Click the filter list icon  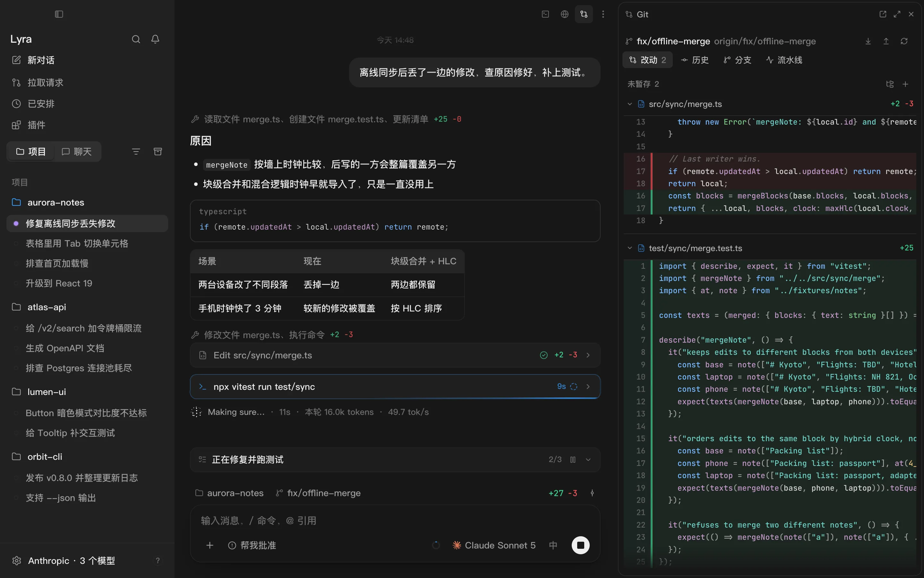136,151
